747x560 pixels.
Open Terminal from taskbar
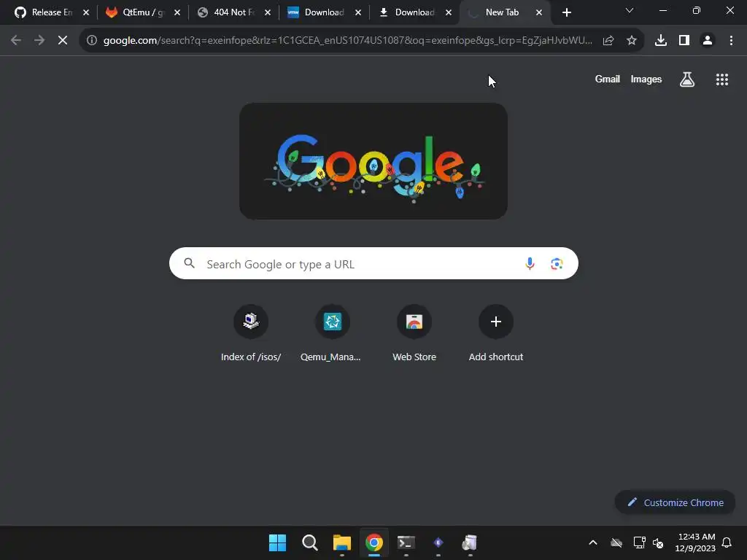[x=406, y=542]
